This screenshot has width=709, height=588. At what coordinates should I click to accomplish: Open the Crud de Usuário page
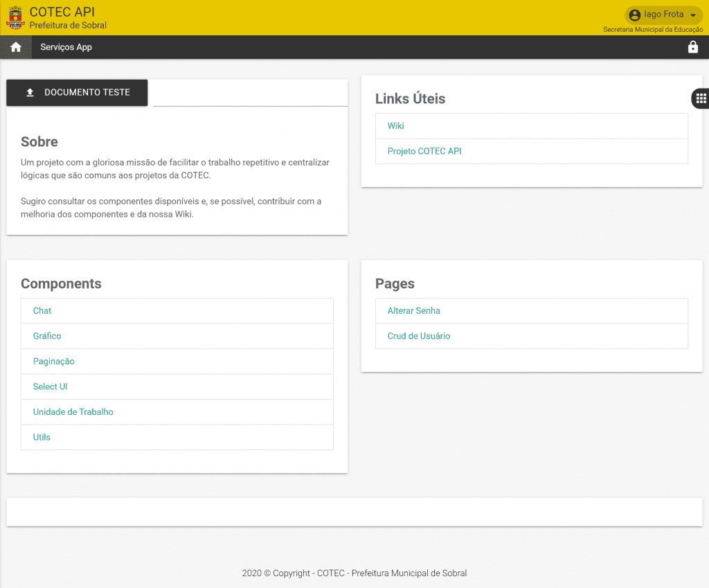click(x=419, y=336)
